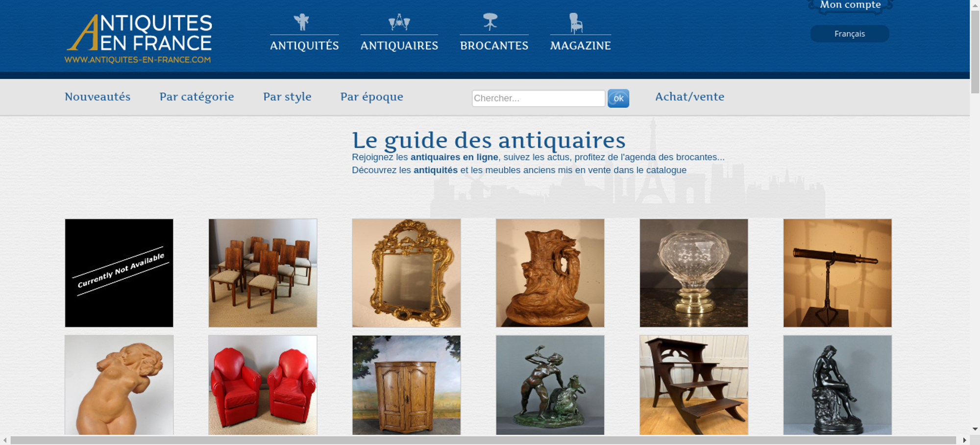Focus the Chercher search field
Screen dimensions: 980x445
(539, 98)
